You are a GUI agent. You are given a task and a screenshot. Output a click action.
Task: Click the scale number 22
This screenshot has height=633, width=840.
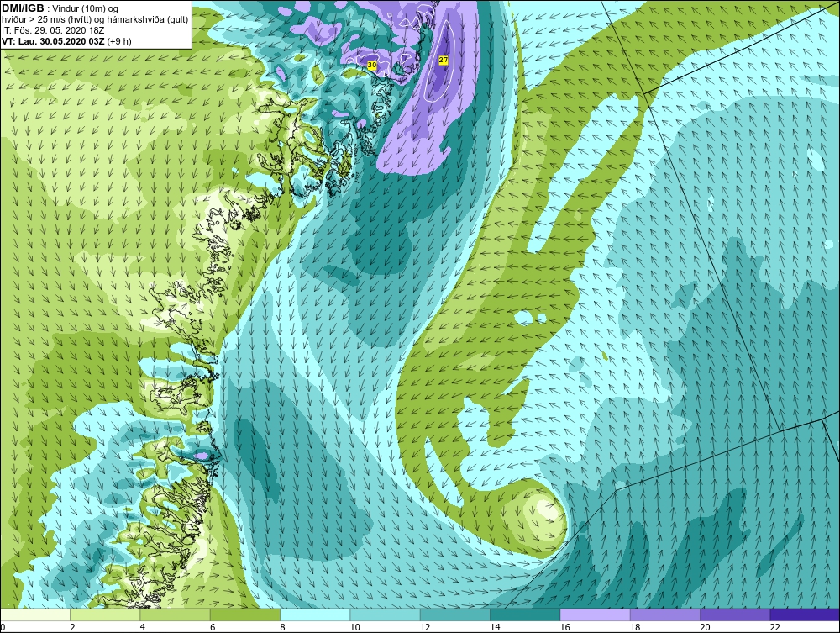pyautogui.click(x=774, y=627)
